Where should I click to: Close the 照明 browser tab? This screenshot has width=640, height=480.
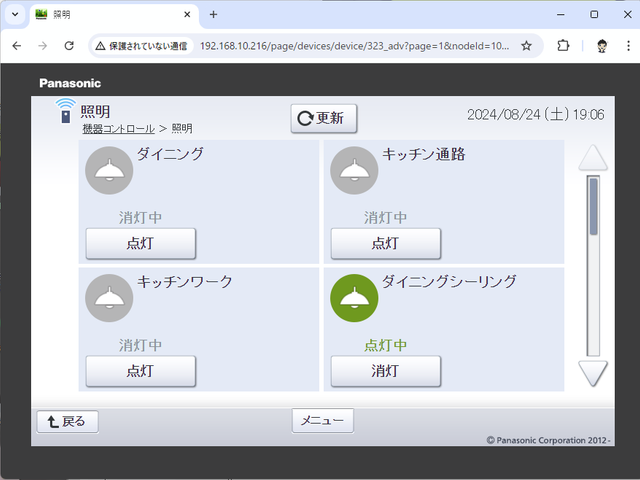tap(187, 15)
